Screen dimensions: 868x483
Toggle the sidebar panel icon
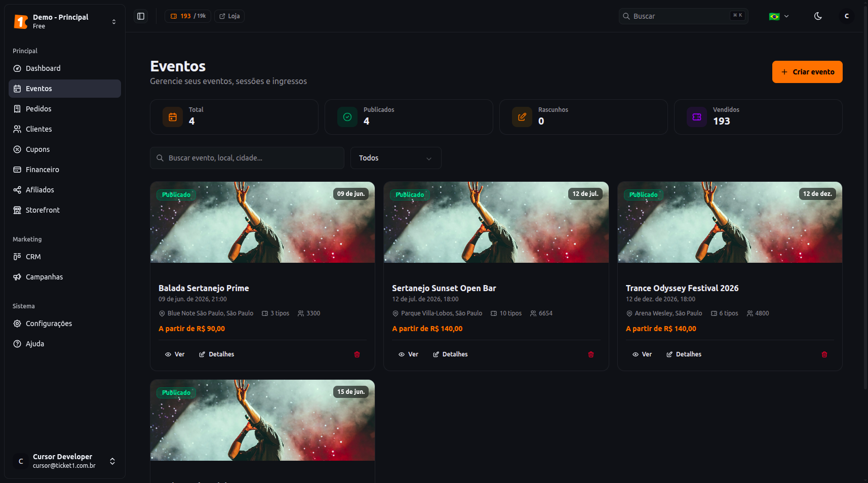[141, 16]
